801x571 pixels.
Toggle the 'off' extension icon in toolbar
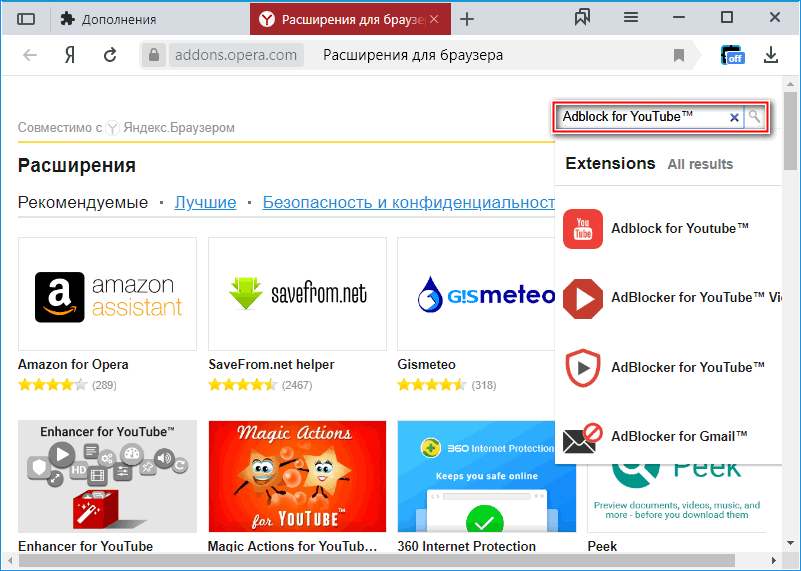pyautogui.click(x=733, y=55)
